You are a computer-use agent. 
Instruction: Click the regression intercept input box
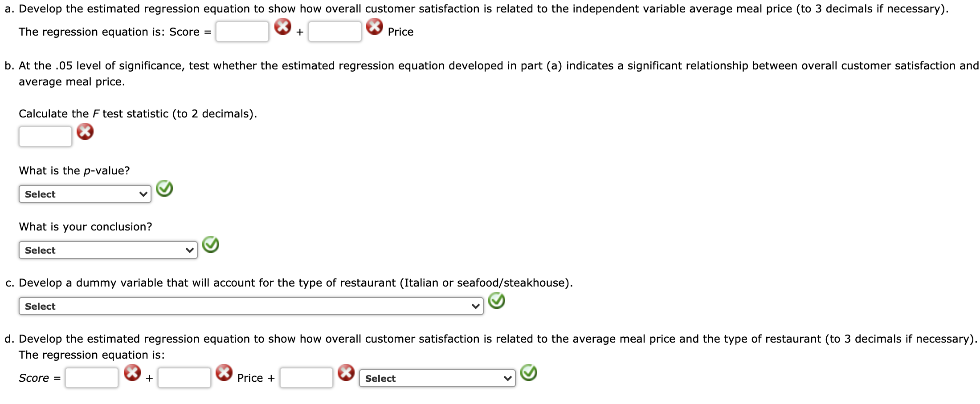(x=242, y=31)
